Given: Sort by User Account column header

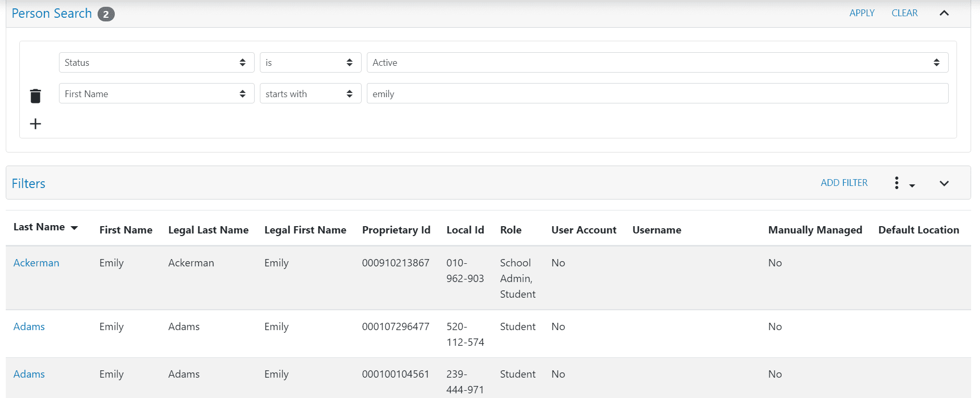Looking at the screenshot, I should 583,230.
